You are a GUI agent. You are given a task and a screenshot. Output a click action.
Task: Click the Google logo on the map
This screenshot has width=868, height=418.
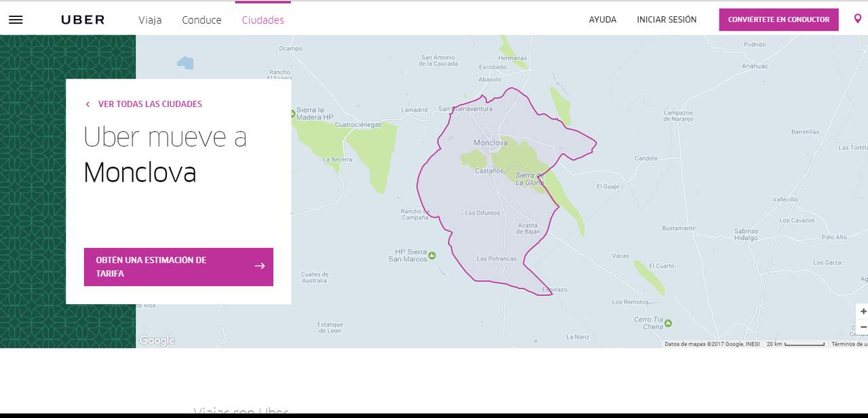coord(157,341)
